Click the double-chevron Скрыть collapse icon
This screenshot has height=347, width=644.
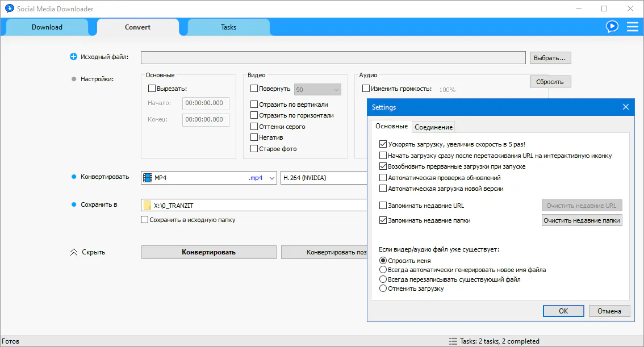click(73, 252)
